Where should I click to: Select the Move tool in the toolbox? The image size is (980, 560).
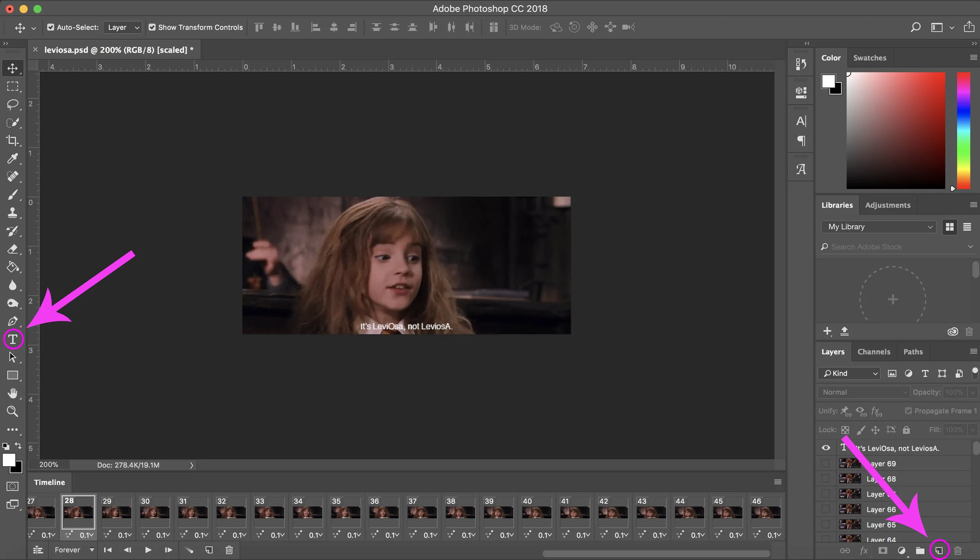[x=13, y=68]
